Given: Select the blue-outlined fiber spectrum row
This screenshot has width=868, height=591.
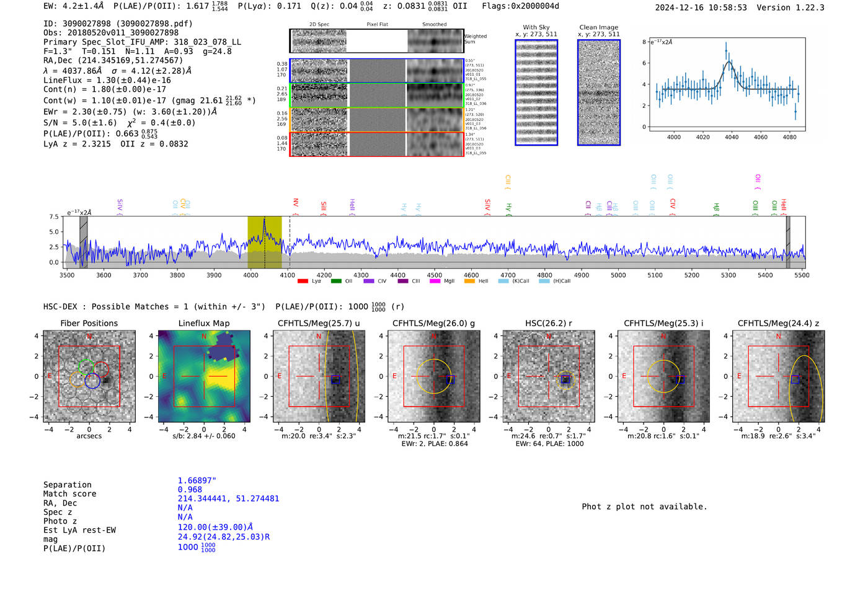Looking at the screenshot, I should point(377,71).
